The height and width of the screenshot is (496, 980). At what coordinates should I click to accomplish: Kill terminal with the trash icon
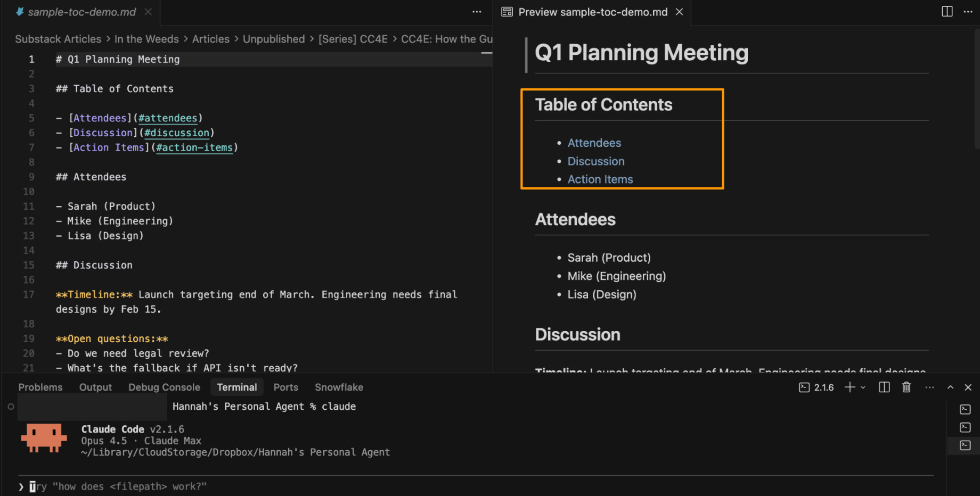click(x=906, y=387)
